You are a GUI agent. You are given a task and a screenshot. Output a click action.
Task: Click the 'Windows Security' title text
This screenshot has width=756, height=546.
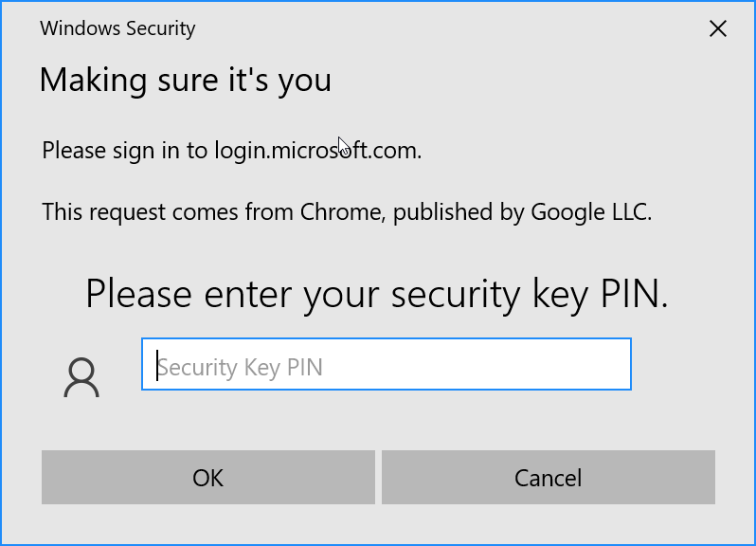click(117, 28)
